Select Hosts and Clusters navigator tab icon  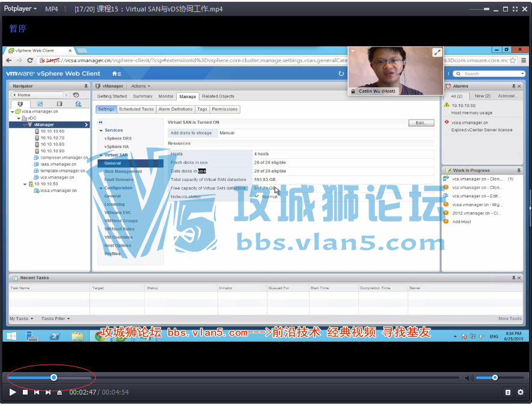[20, 104]
